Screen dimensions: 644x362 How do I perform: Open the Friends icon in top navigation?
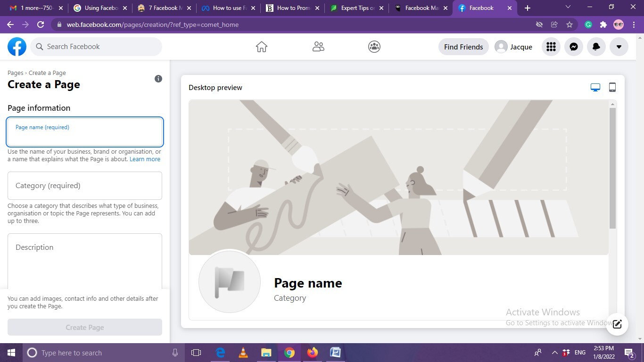click(x=318, y=47)
